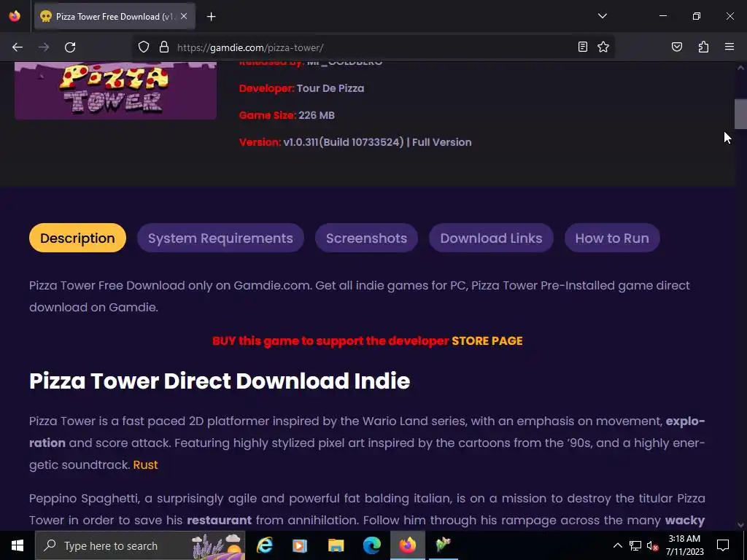
Task: Open the clock showing 3:18 AM
Action: click(x=684, y=545)
